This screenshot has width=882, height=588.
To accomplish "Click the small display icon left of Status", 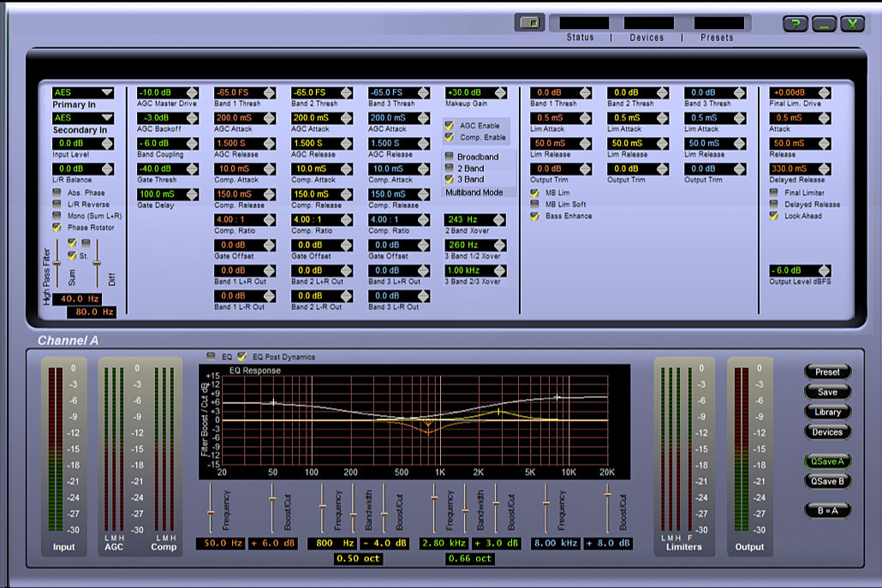I will (x=529, y=22).
